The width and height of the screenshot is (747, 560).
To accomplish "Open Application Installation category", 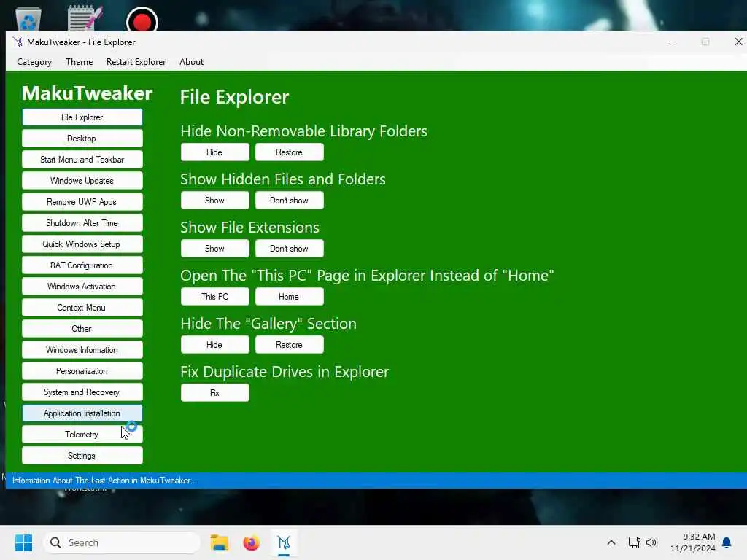I will [x=82, y=413].
